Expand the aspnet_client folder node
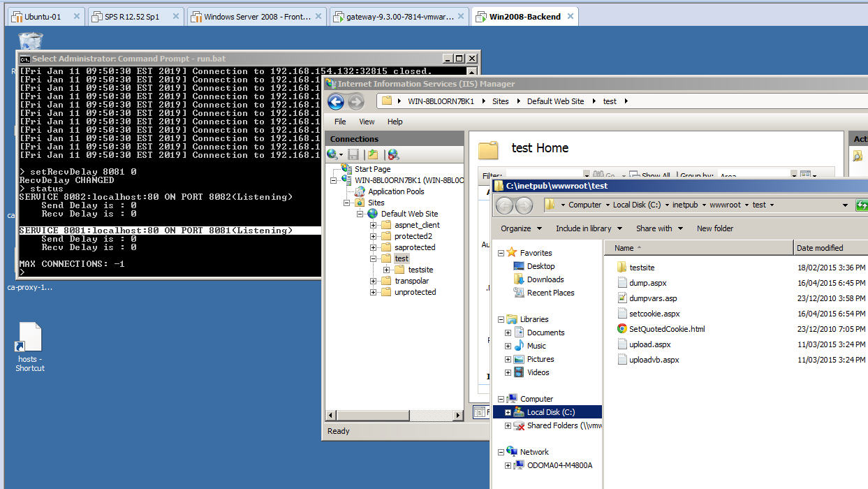This screenshot has height=489, width=868. click(x=374, y=225)
